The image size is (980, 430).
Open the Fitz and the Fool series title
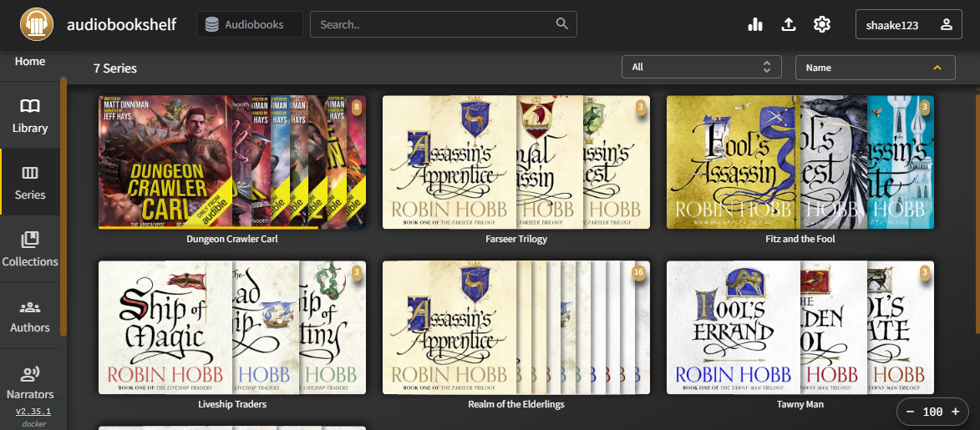pyautogui.click(x=800, y=239)
